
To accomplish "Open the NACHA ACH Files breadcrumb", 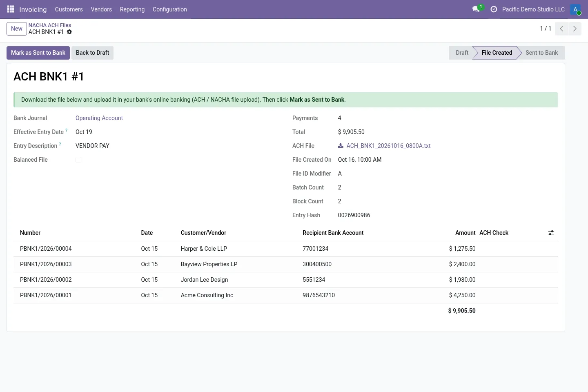I will [50, 25].
